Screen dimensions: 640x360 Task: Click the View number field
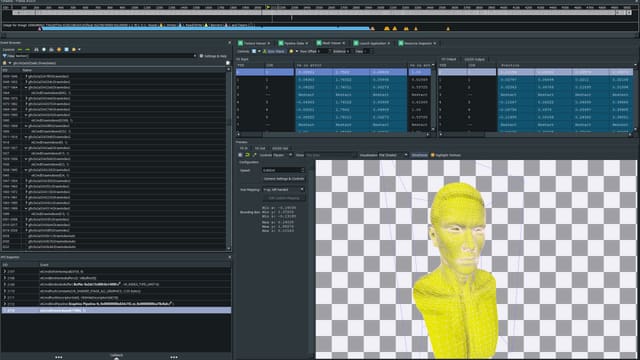coord(367,51)
